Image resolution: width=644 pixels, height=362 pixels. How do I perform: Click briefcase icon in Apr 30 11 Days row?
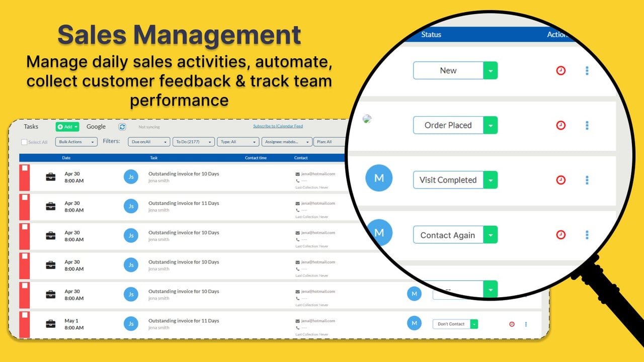pos(51,206)
